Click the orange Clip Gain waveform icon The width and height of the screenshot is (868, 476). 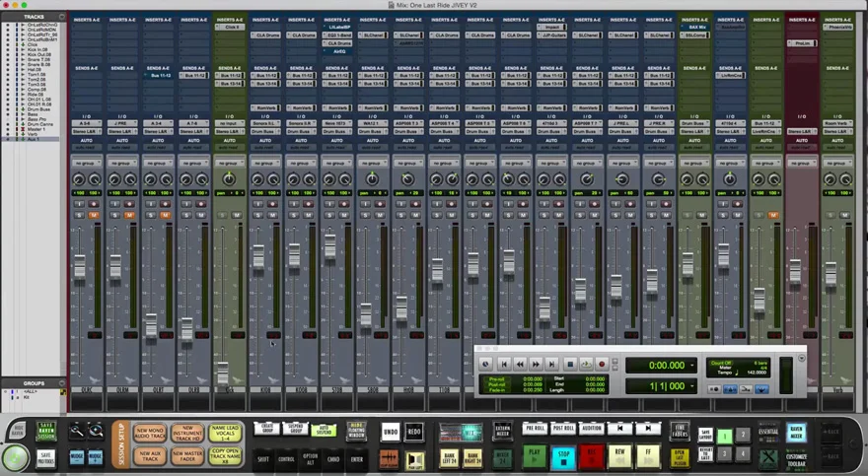(390, 457)
